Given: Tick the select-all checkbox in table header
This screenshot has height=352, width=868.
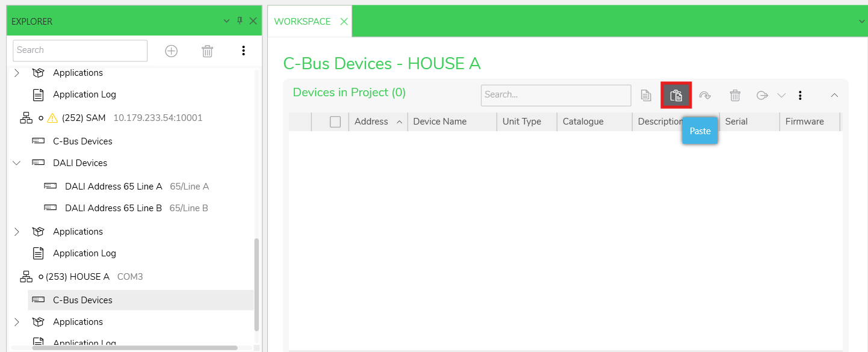Looking at the screenshot, I should tap(335, 122).
